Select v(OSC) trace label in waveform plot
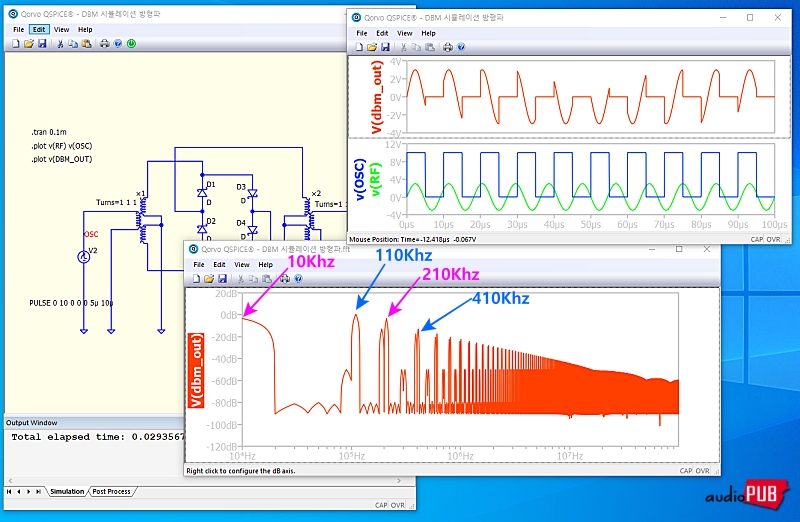Screen dimensions: 800x522 click(x=360, y=179)
